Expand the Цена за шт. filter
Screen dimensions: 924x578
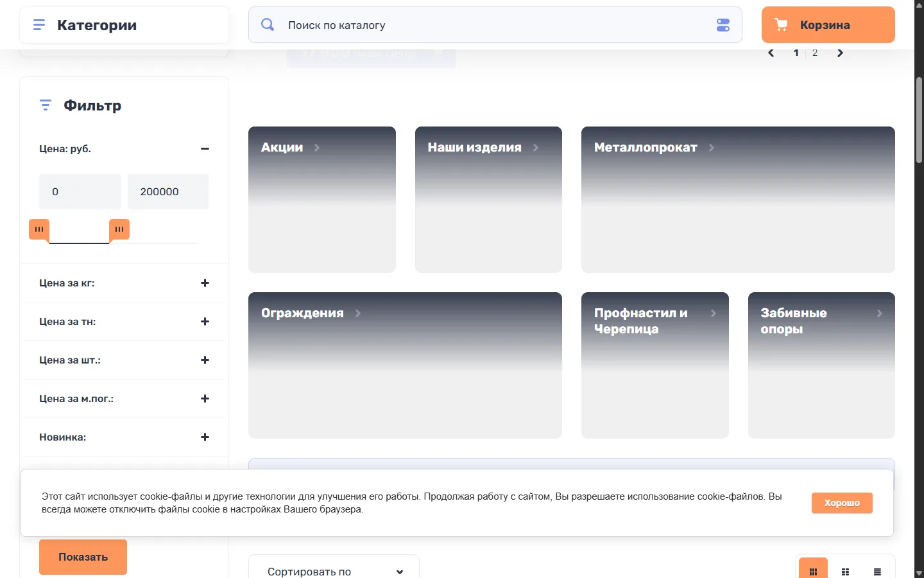tap(205, 360)
